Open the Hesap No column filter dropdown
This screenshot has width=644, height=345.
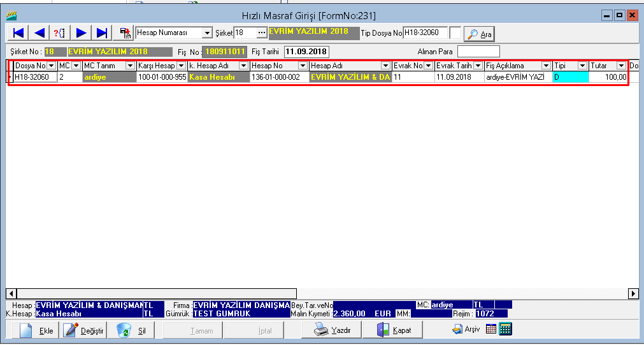tap(303, 66)
